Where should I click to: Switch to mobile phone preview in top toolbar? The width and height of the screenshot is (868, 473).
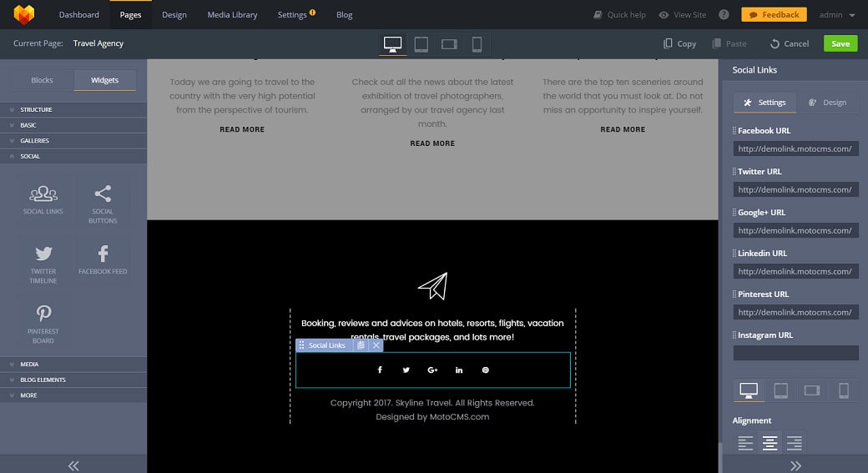point(476,43)
